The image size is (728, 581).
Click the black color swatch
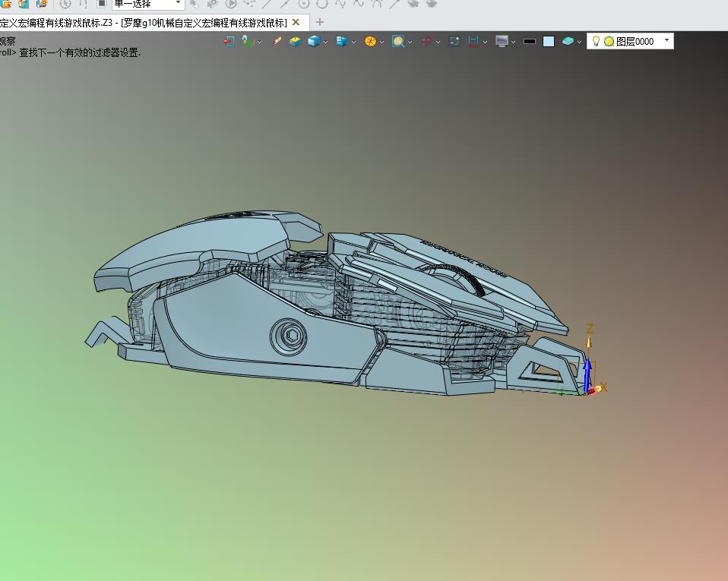click(530, 42)
